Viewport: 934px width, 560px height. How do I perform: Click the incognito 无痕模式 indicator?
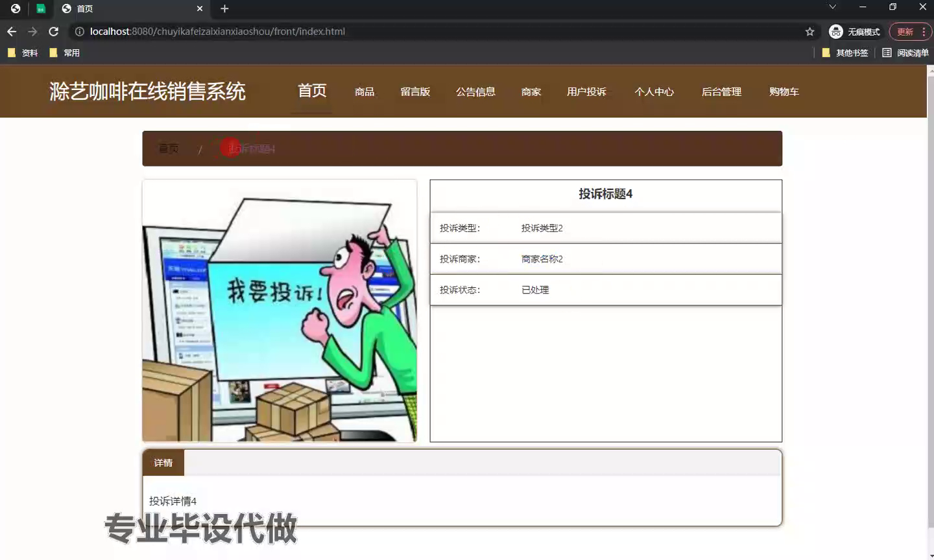855,31
